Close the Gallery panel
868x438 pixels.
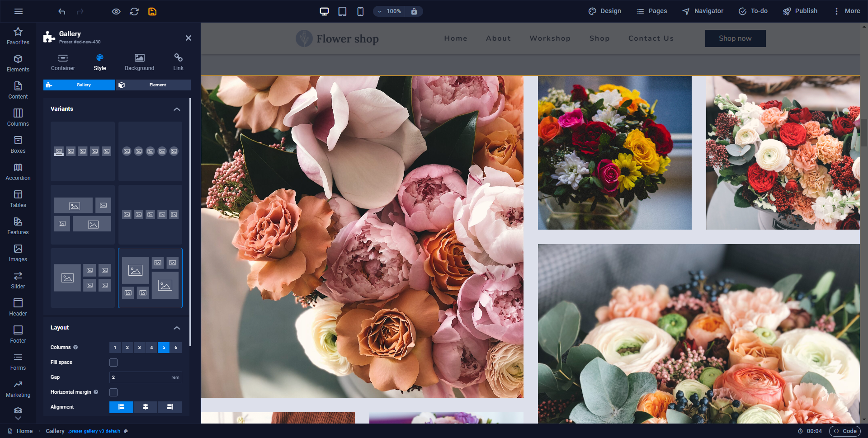pyautogui.click(x=189, y=38)
